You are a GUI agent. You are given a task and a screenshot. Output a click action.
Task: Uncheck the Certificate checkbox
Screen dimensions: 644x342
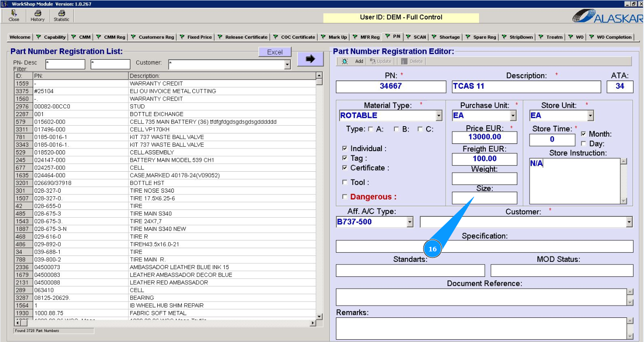[x=345, y=168]
